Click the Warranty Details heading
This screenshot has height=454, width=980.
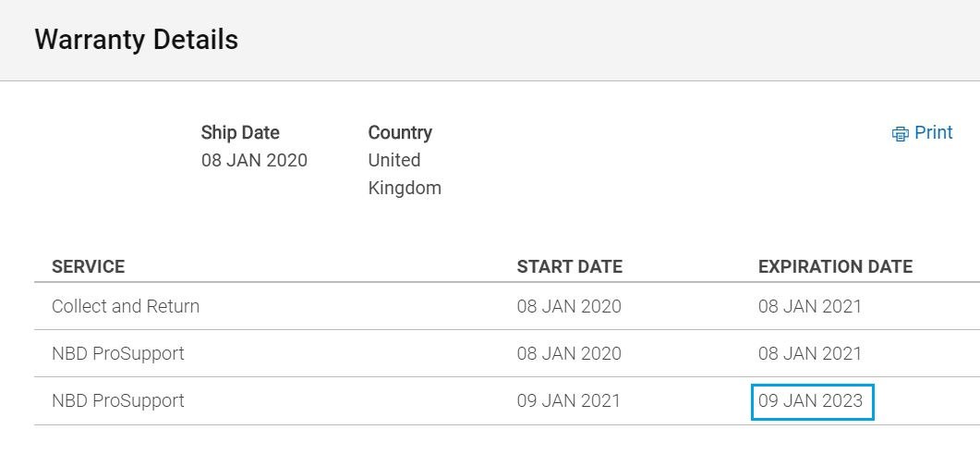click(x=137, y=40)
